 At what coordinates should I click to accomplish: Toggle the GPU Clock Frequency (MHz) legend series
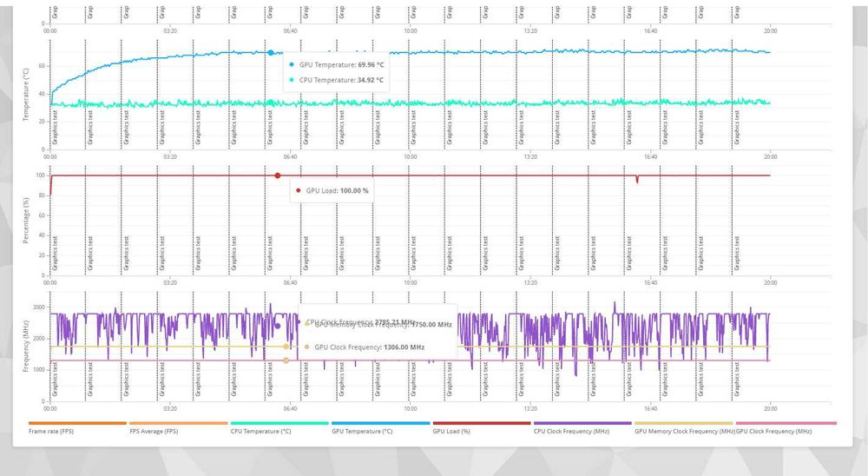tap(786, 427)
